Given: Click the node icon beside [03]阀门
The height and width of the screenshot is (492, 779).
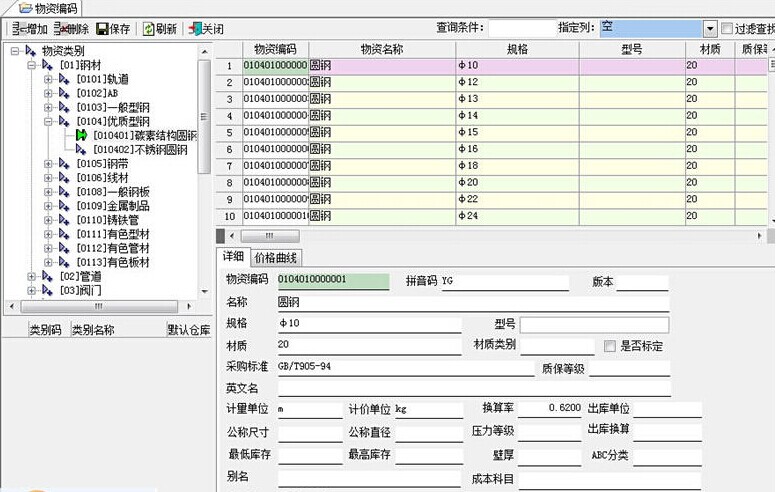Looking at the screenshot, I should pos(47,290).
